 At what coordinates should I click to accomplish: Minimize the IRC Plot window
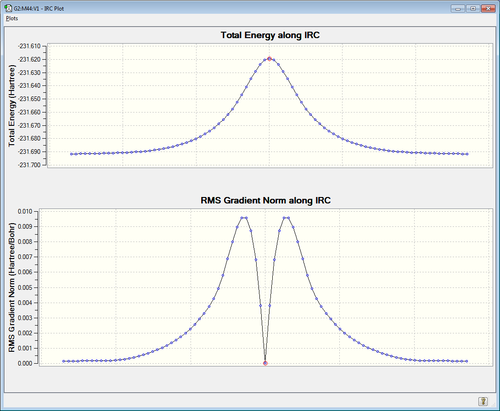(458, 9)
